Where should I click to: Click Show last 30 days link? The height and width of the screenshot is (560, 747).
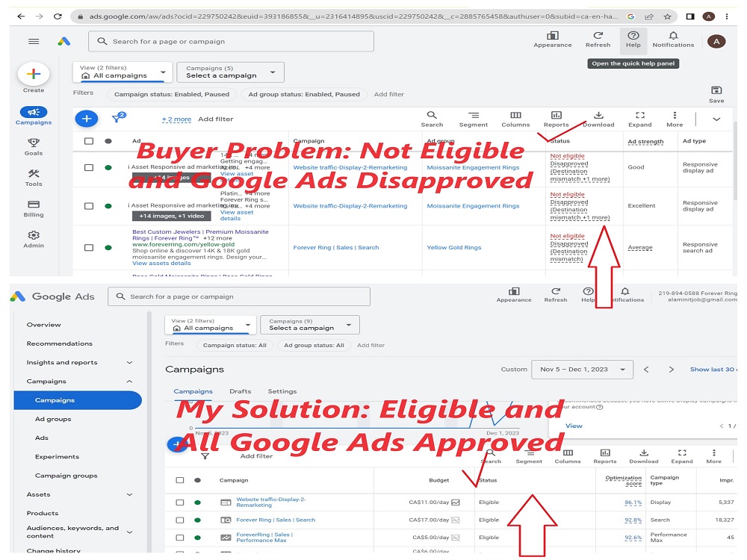click(x=713, y=370)
